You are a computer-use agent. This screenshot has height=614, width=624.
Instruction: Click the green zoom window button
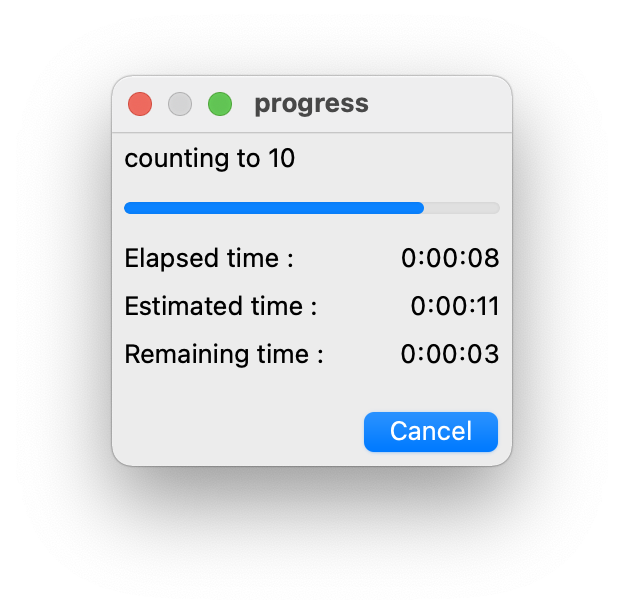[220, 104]
